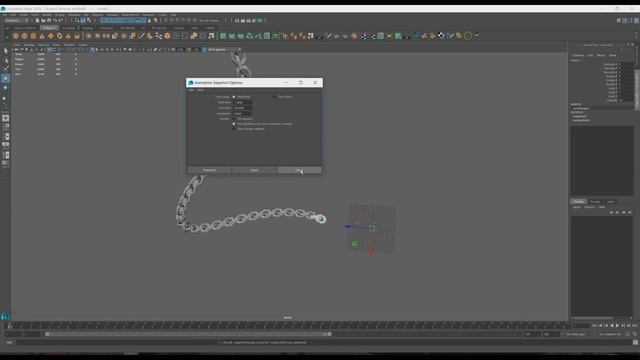Play animation forwards
The height and width of the screenshot is (360, 640).
pos(617,326)
